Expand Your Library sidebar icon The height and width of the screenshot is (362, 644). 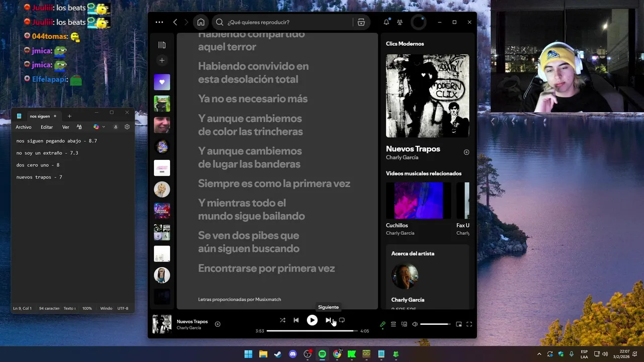pos(162,45)
